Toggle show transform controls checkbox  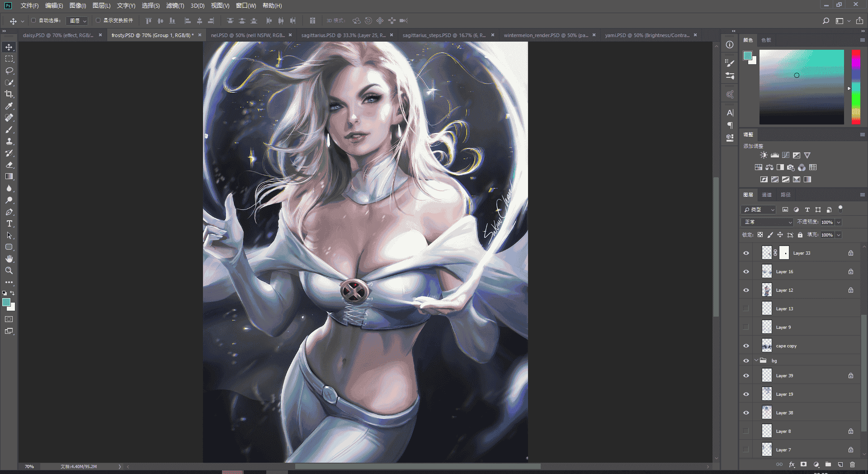[x=98, y=20]
